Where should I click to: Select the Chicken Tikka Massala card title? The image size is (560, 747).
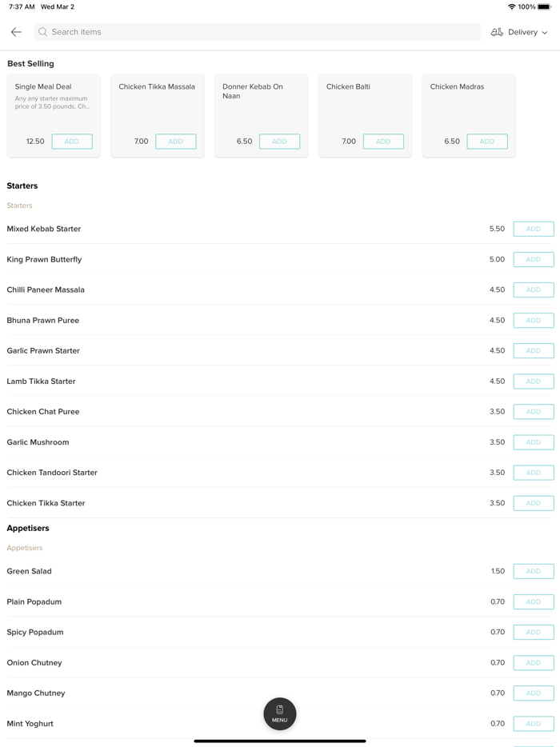pyautogui.click(x=157, y=86)
